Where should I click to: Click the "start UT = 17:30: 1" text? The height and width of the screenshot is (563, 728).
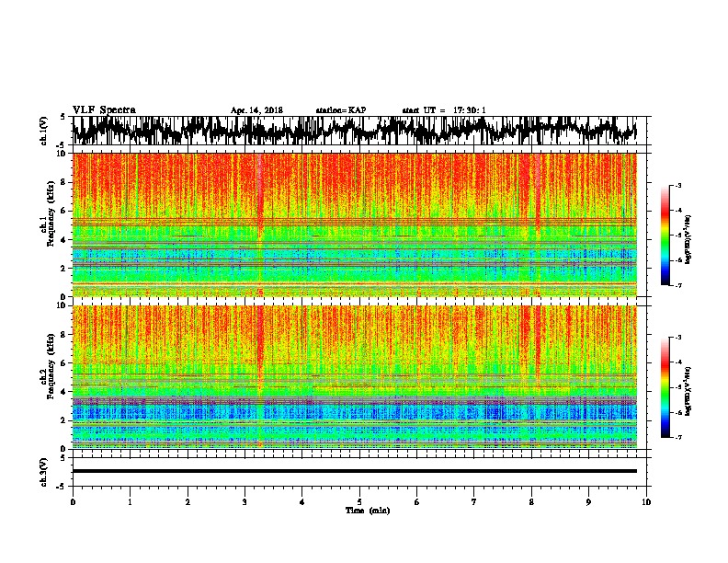[x=444, y=110]
